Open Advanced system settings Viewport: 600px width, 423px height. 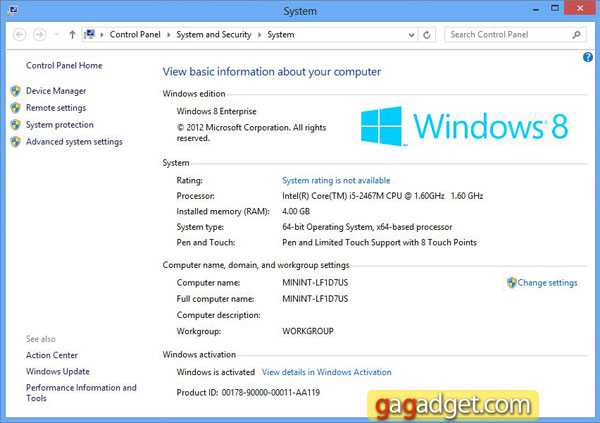coord(74,142)
